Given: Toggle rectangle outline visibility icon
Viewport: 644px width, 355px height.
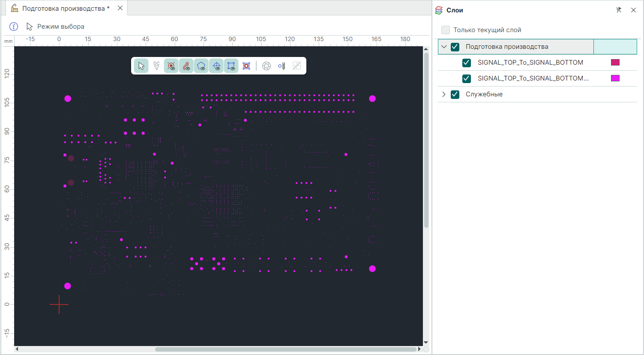Looking at the screenshot, I should pyautogui.click(x=231, y=66).
